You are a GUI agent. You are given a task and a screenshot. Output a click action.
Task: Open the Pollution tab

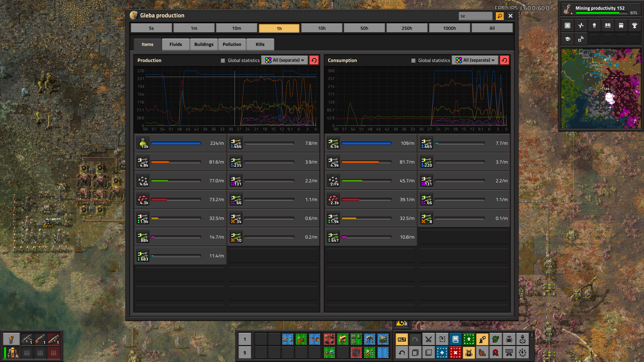click(232, 44)
